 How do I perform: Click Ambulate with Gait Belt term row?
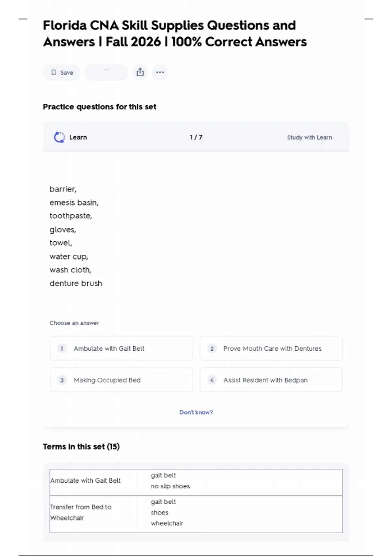click(86, 480)
